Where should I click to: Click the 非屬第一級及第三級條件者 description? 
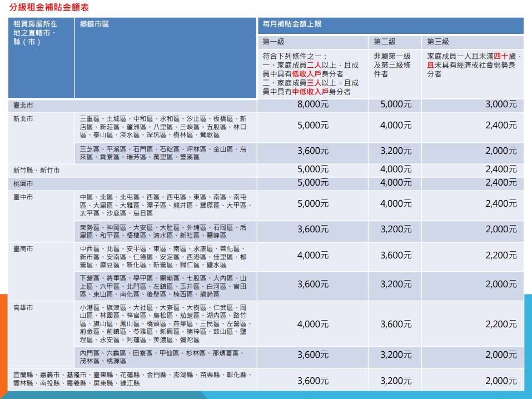tap(392, 65)
